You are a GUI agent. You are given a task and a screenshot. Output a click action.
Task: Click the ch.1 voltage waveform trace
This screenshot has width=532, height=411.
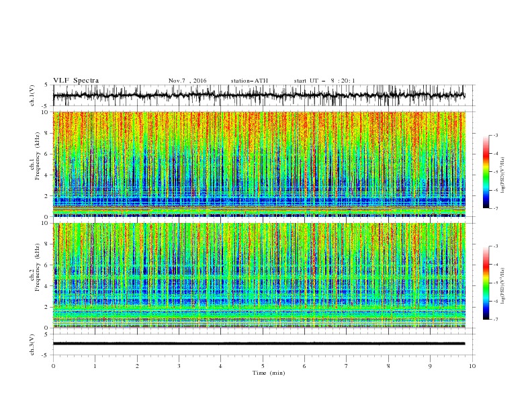259,95
